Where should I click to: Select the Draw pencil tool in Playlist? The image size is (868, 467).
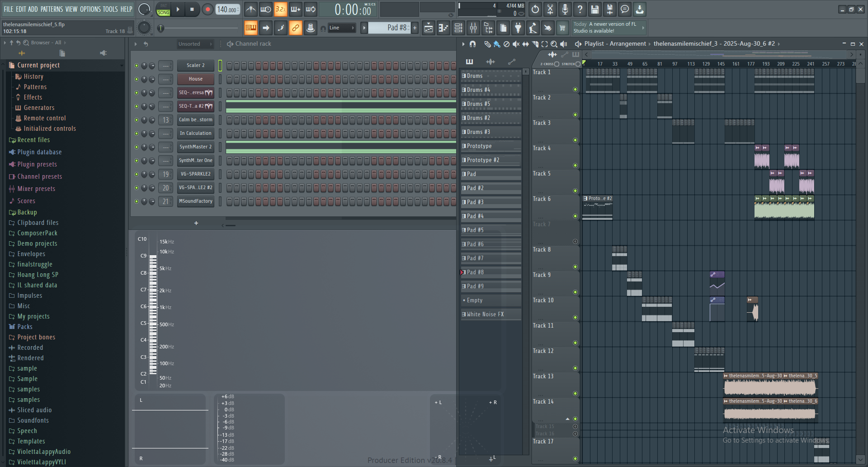487,44
